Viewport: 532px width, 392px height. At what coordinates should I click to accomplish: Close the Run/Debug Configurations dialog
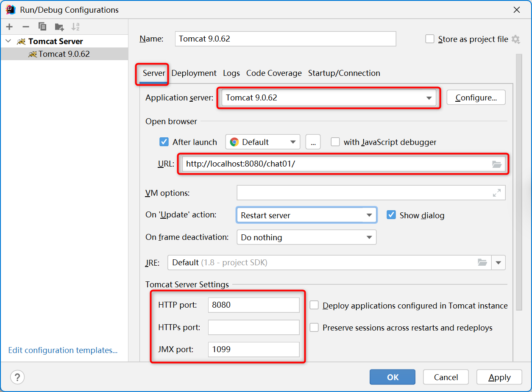tap(517, 10)
